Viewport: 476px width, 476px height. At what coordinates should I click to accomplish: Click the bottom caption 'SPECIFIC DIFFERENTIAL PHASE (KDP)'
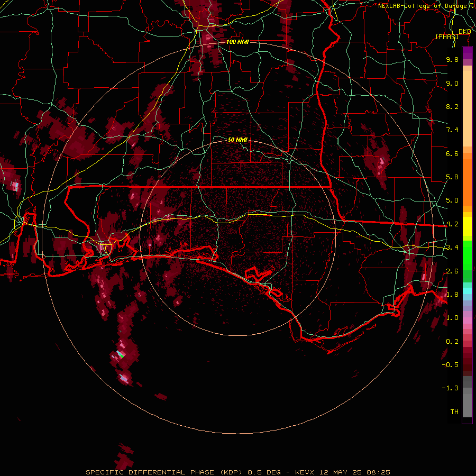(164, 472)
